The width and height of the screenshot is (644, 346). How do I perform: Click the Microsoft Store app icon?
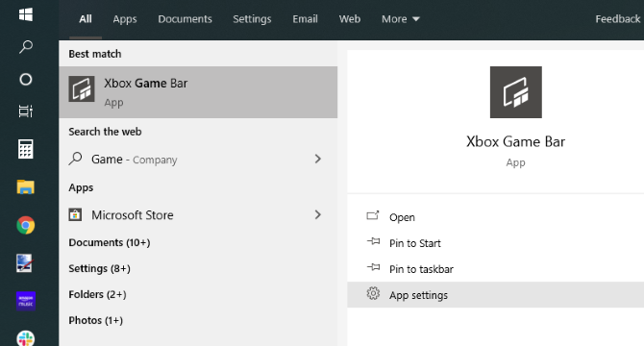(75, 214)
